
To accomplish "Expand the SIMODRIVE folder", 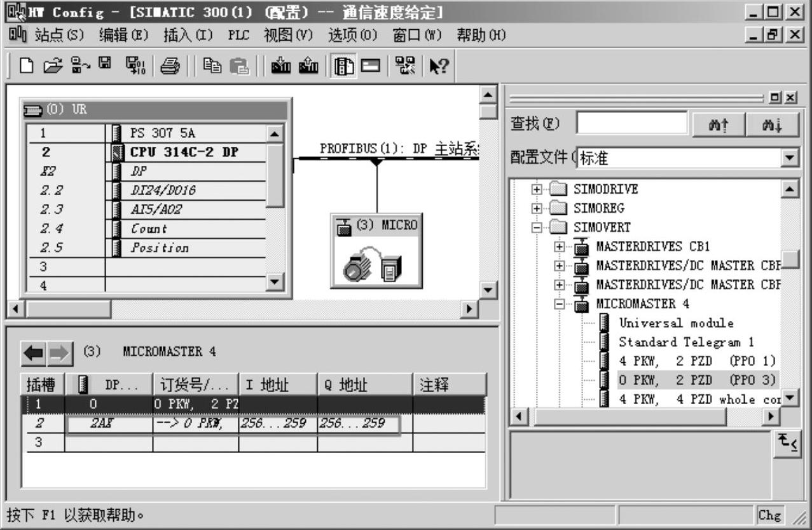I will pos(537,189).
